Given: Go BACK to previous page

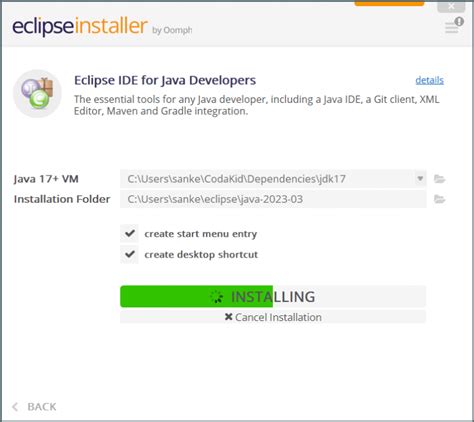Looking at the screenshot, I should 34,407.
